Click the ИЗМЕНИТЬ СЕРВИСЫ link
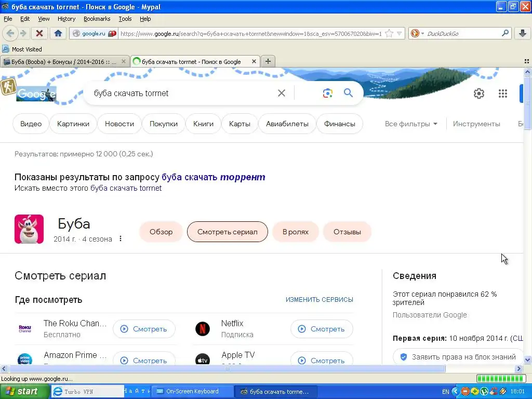Screen dimensions: 532x399 [320, 300]
